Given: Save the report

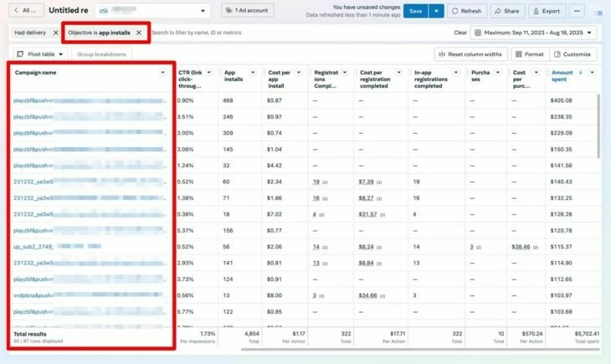Looking at the screenshot, I should [414, 11].
